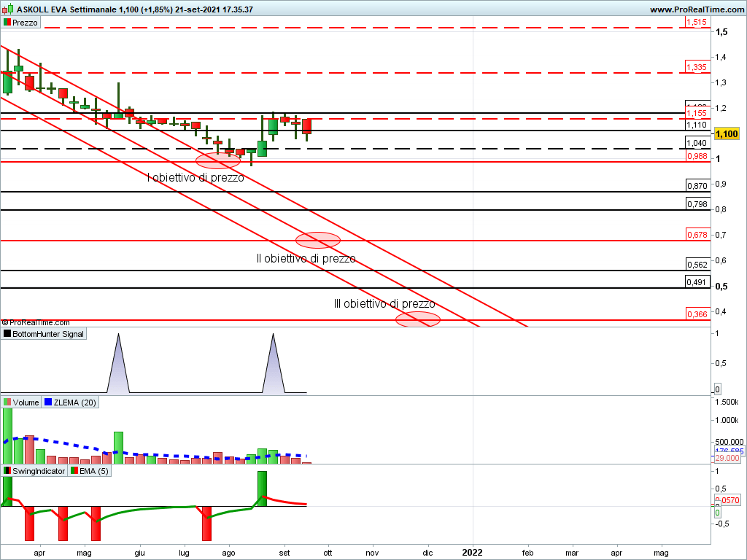The width and height of the screenshot is (747, 560).
Task: Click the 0,870 support level label
Action: (x=697, y=186)
